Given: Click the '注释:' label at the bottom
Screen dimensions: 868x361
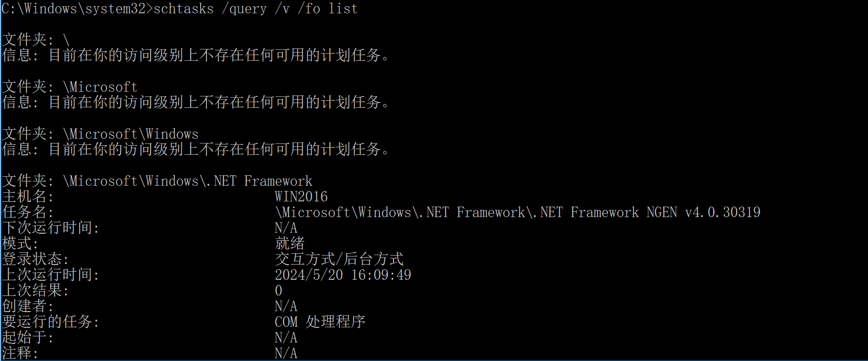Looking at the screenshot, I should point(20,353).
